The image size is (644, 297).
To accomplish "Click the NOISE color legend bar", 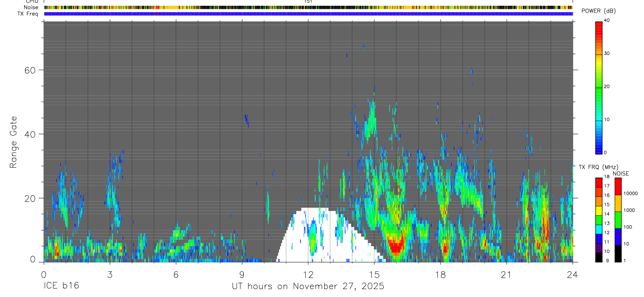I will [x=618, y=219].
